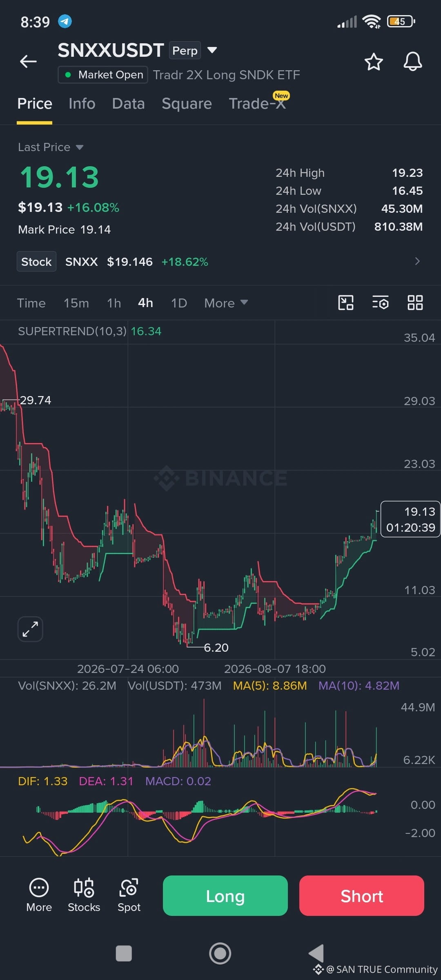Tap the battery indicator icon
The width and height of the screenshot is (441, 980).
tap(401, 21)
